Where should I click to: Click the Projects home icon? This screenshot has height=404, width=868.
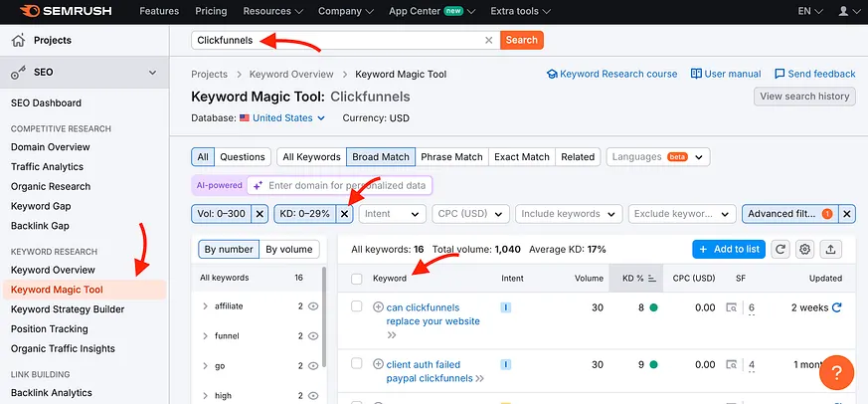pos(18,40)
